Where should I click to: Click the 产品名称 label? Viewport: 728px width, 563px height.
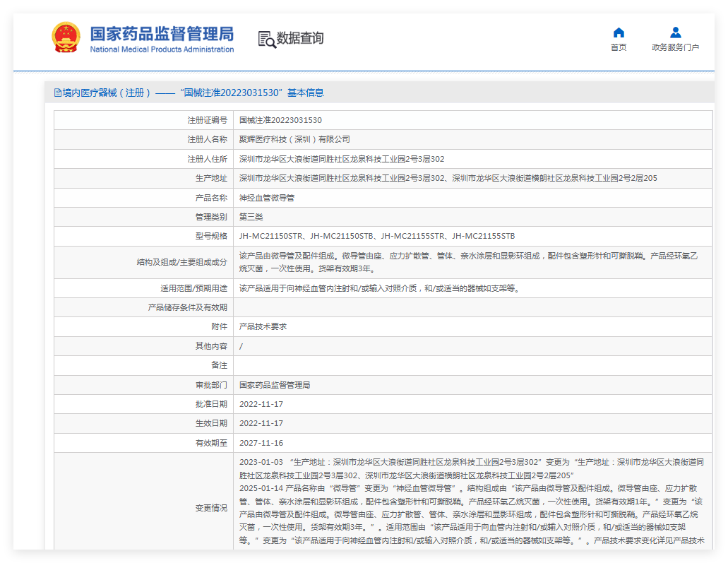211,198
